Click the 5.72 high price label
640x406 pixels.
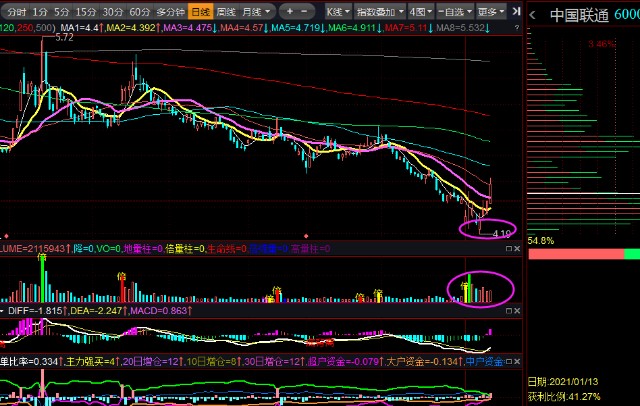click(x=65, y=37)
